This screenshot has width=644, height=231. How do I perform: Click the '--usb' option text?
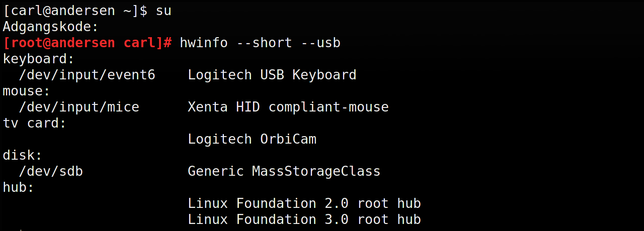[x=320, y=43]
